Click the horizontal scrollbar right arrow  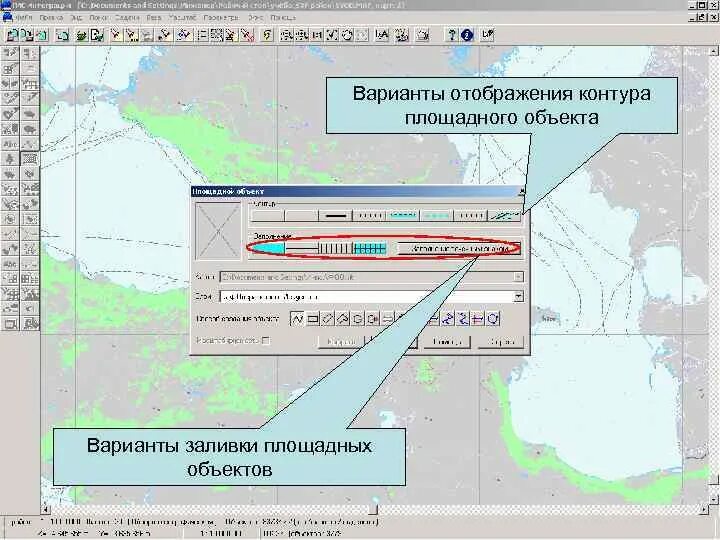coord(705,509)
